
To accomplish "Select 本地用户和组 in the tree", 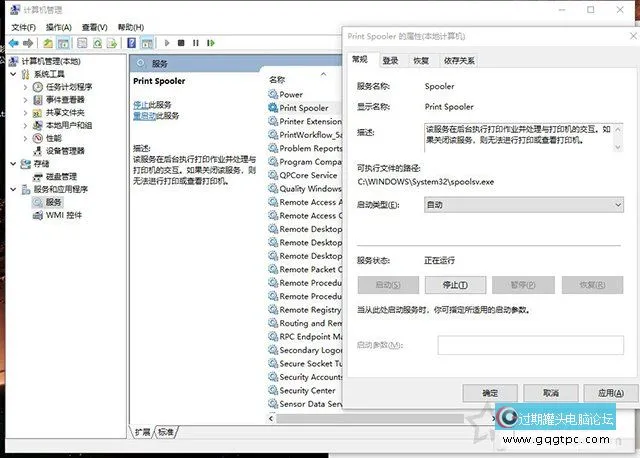I will pos(69,125).
